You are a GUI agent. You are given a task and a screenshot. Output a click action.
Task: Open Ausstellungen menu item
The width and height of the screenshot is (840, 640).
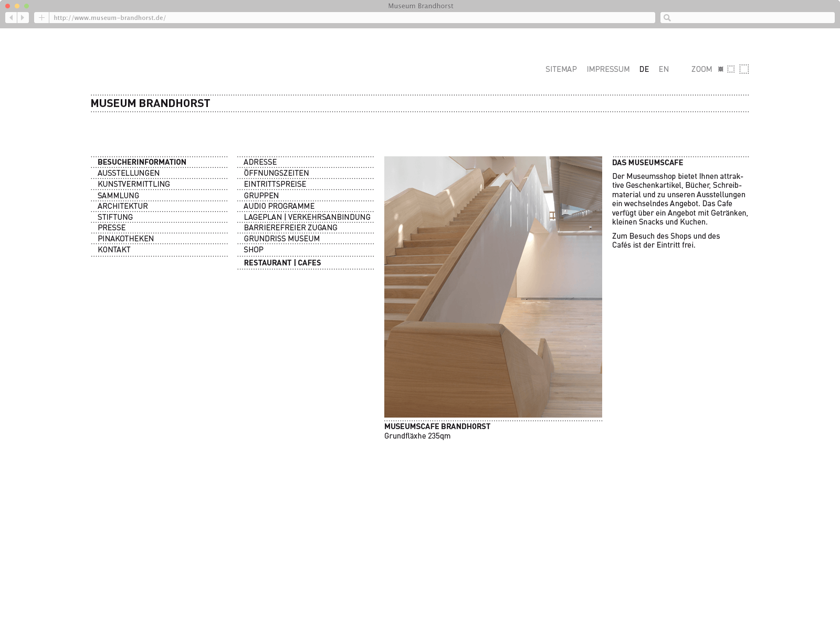click(128, 173)
